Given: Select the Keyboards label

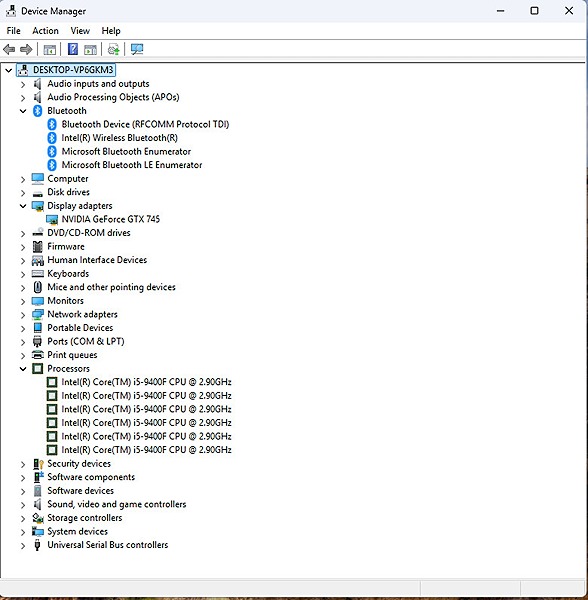Looking at the screenshot, I should tap(68, 274).
